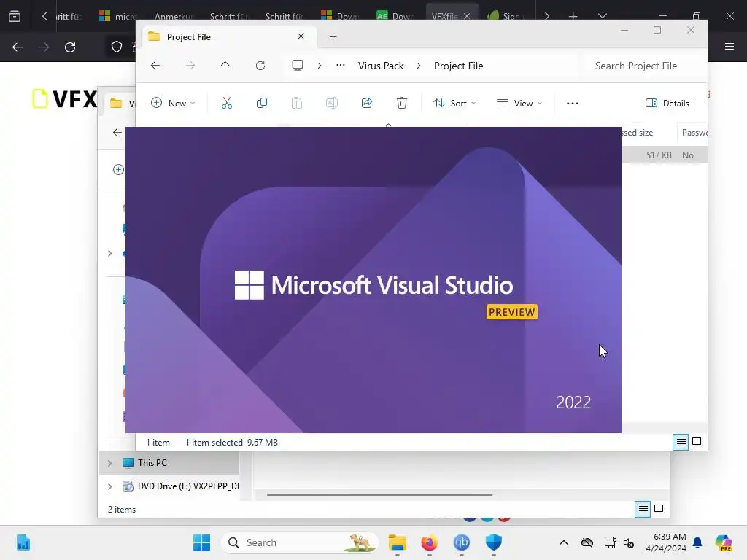This screenshot has width=747, height=560.
Task: Open the See more ellipsis in Explorer toolbar
Action: tap(572, 104)
